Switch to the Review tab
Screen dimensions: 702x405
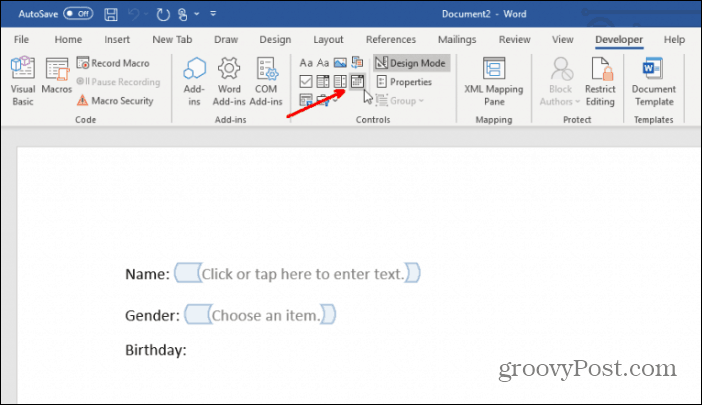pos(514,39)
